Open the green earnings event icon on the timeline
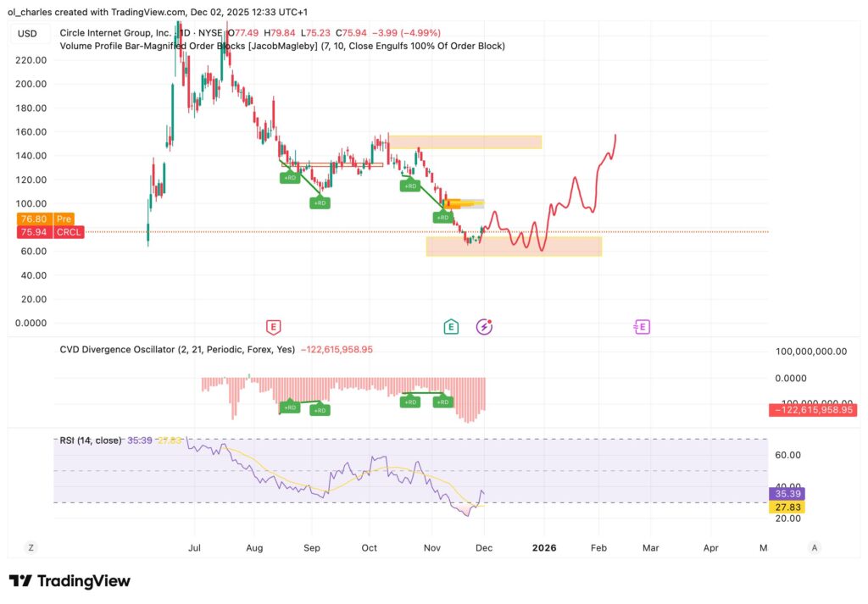 pyautogui.click(x=452, y=325)
